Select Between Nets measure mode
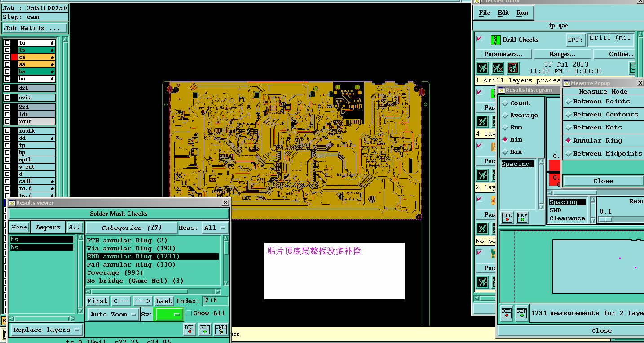The image size is (644, 343). [x=604, y=128]
